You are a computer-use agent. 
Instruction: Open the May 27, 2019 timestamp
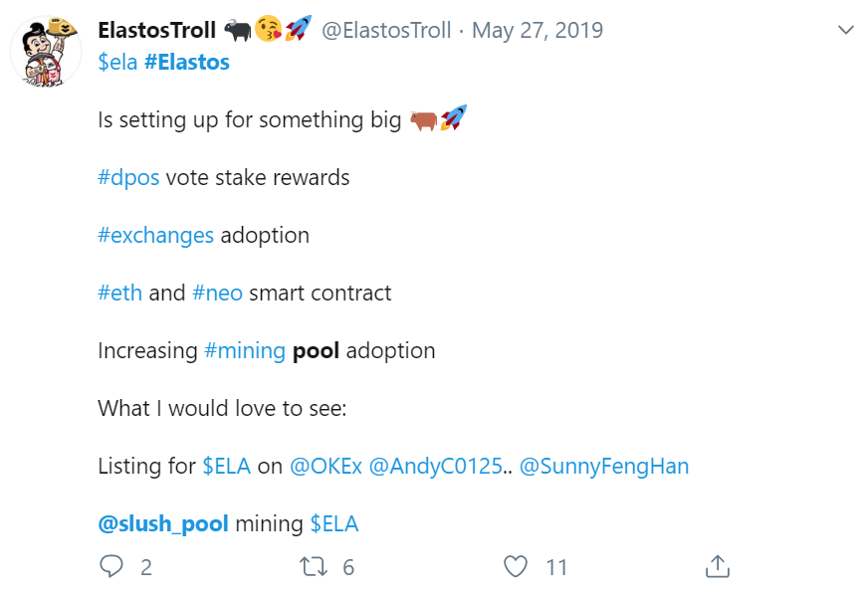(x=538, y=31)
